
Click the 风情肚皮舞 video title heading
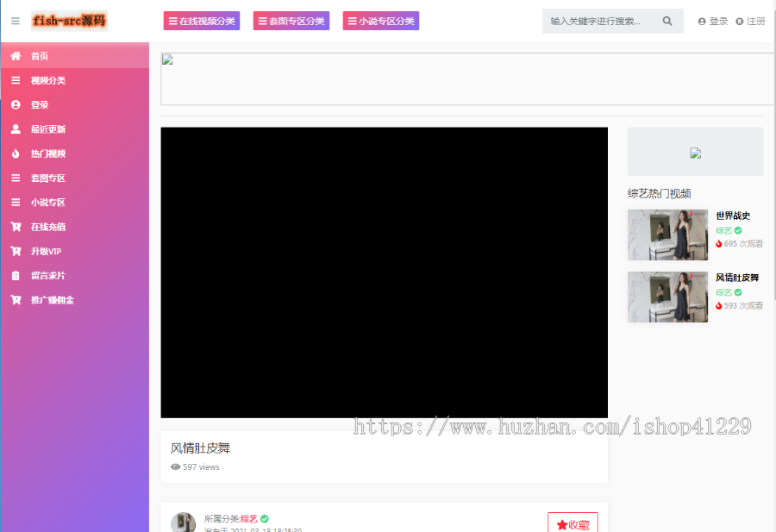[200, 448]
